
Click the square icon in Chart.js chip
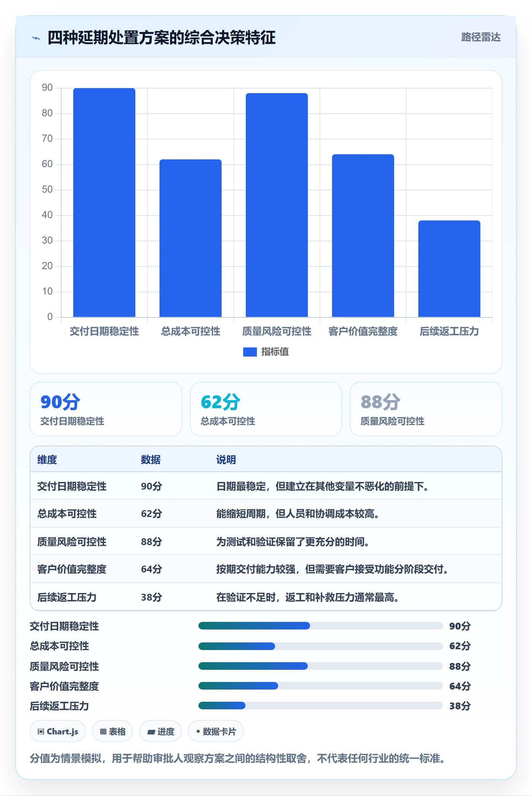click(41, 732)
